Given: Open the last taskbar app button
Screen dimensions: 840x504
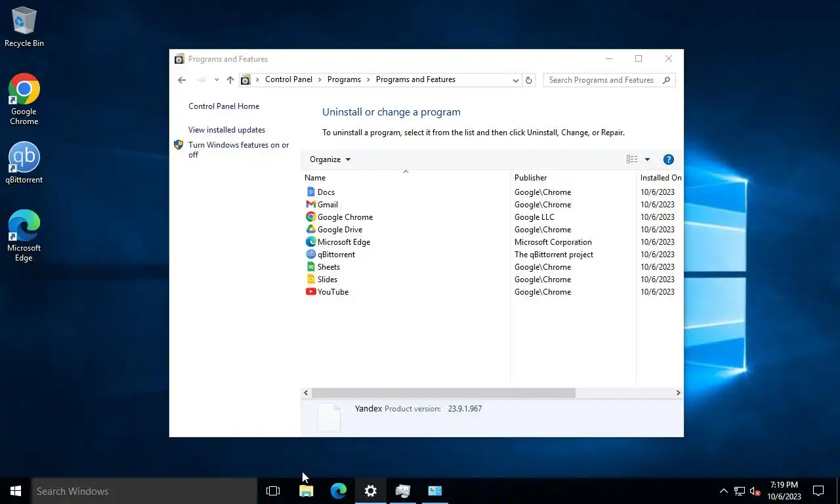Looking at the screenshot, I should tap(435, 491).
